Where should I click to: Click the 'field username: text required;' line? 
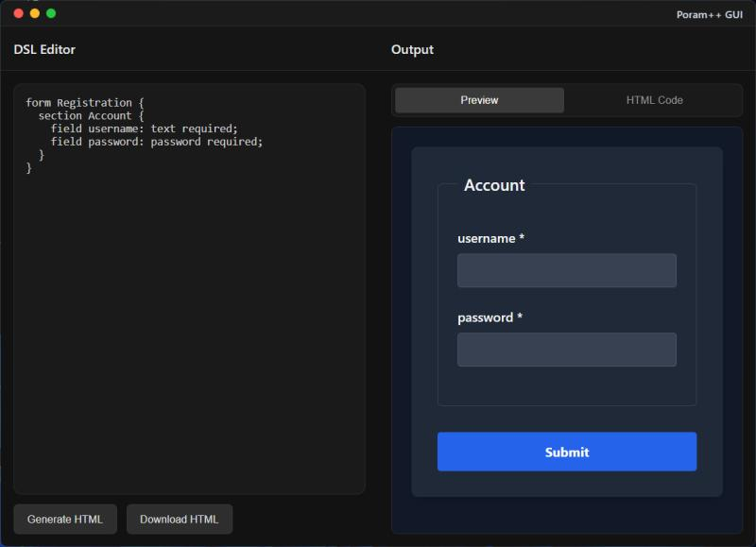(x=145, y=128)
